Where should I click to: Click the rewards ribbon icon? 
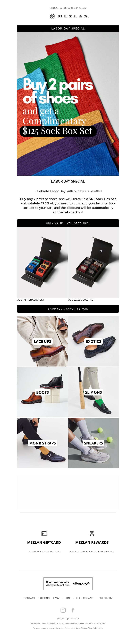pyautogui.click(x=92, y=533)
